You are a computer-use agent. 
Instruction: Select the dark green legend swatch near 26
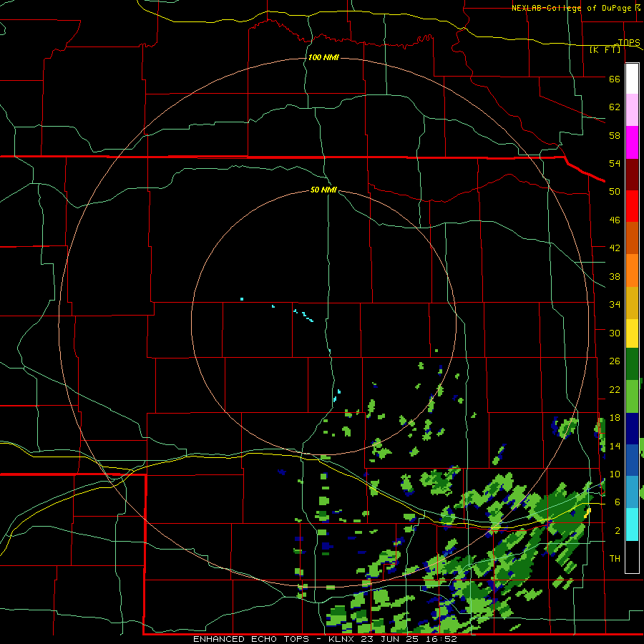coord(632,364)
